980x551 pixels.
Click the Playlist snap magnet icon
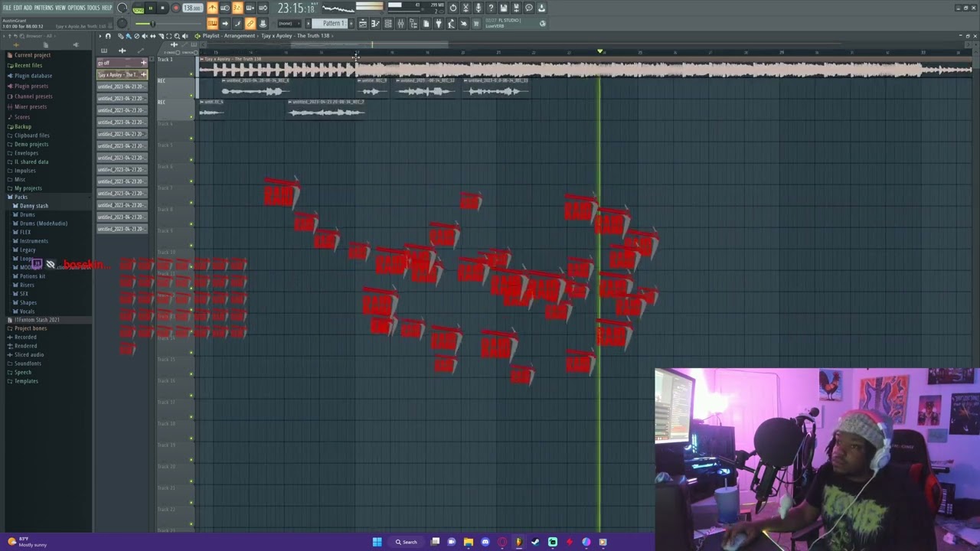coord(108,36)
